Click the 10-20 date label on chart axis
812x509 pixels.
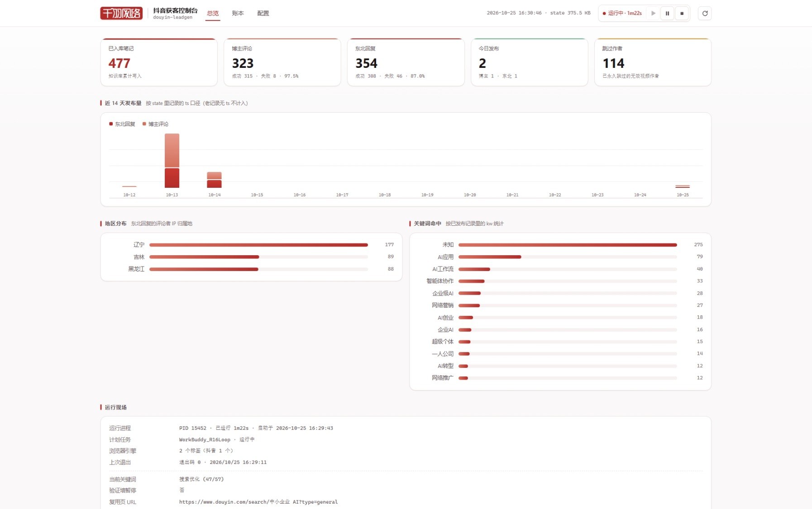pos(470,195)
